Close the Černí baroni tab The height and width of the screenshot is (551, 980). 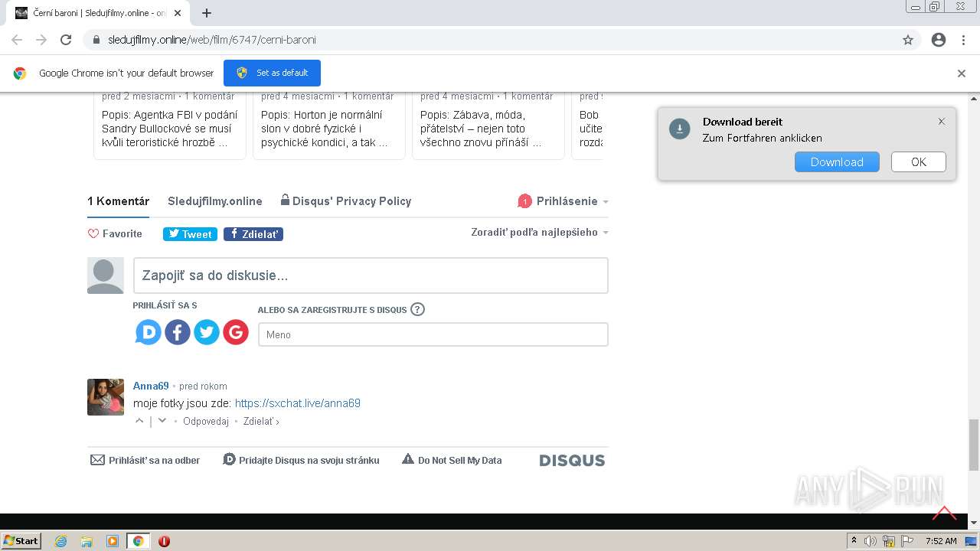(178, 13)
